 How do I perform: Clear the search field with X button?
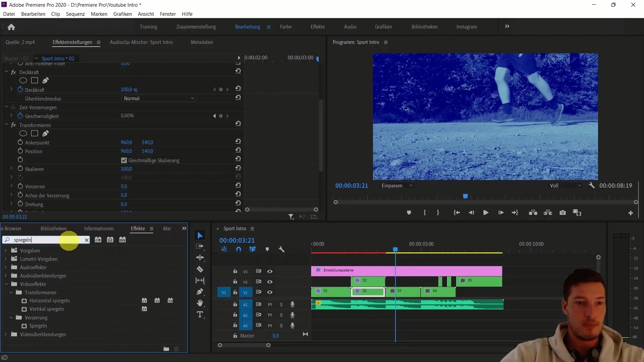(x=86, y=240)
